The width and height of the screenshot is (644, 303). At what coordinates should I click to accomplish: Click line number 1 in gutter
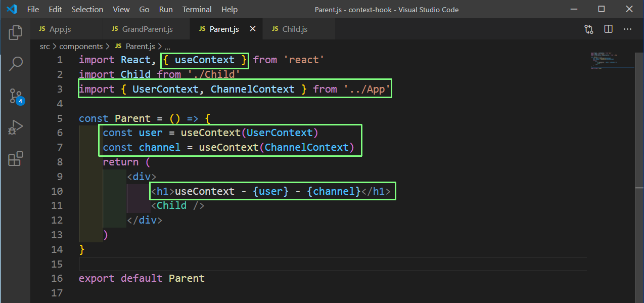(x=60, y=60)
